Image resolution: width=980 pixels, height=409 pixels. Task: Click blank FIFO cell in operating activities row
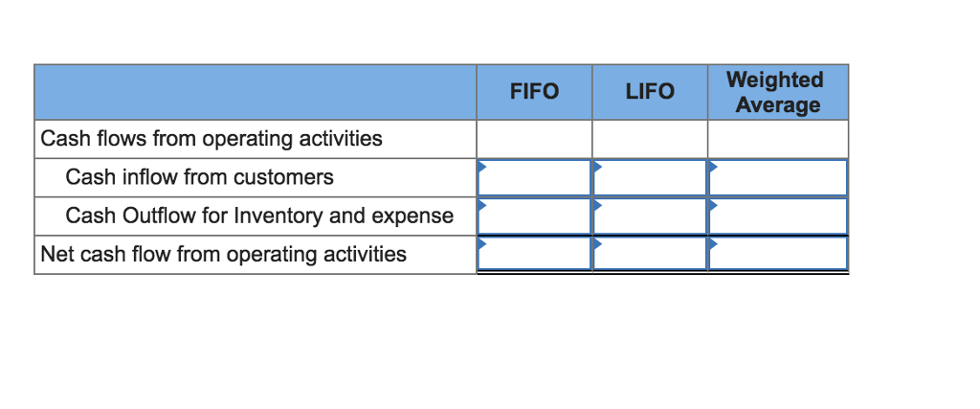pos(534,139)
